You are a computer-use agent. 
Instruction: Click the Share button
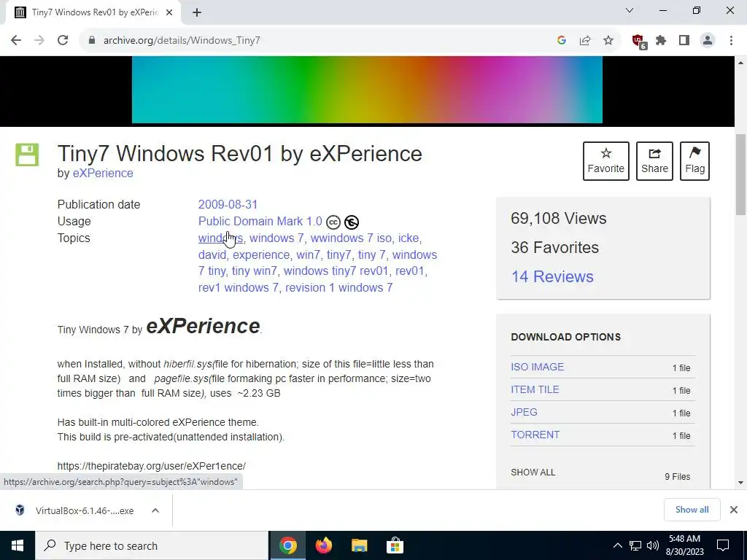click(x=654, y=161)
